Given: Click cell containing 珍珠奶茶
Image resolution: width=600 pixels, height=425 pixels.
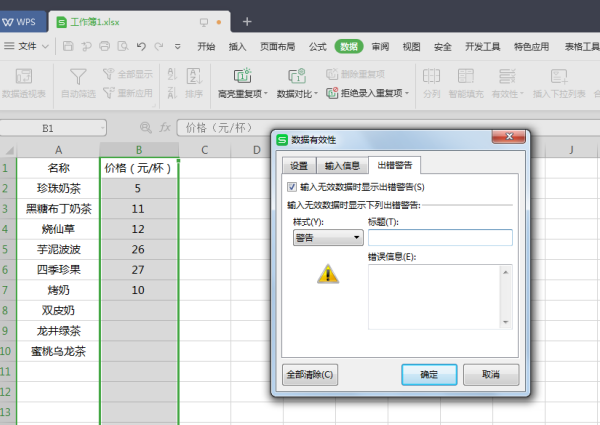Looking at the screenshot, I should [x=59, y=188].
